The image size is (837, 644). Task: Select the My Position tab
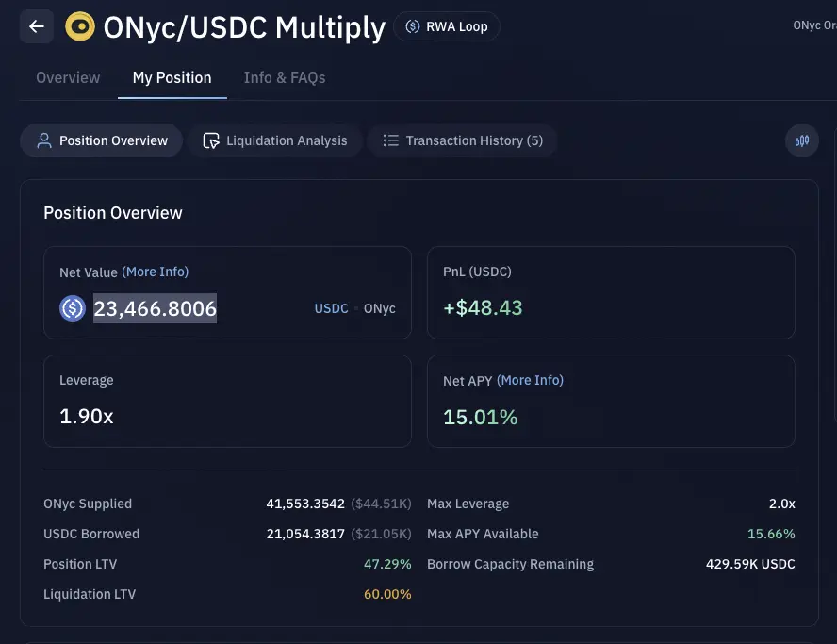(x=172, y=78)
